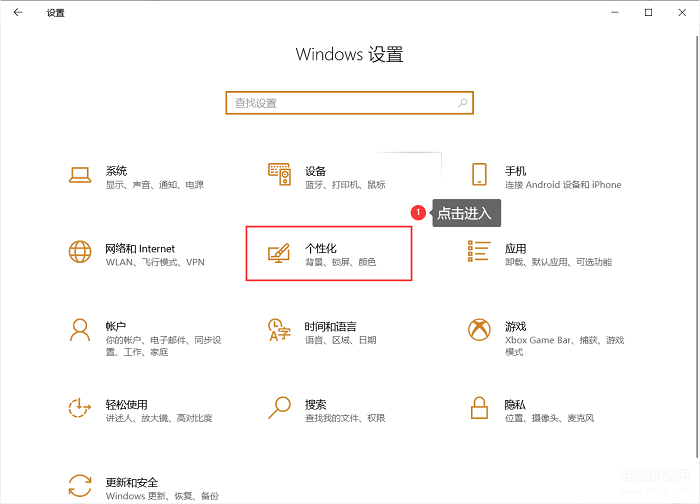This screenshot has width=700, height=504.
Task: Click the 查找设置 search box
Action: [349, 103]
